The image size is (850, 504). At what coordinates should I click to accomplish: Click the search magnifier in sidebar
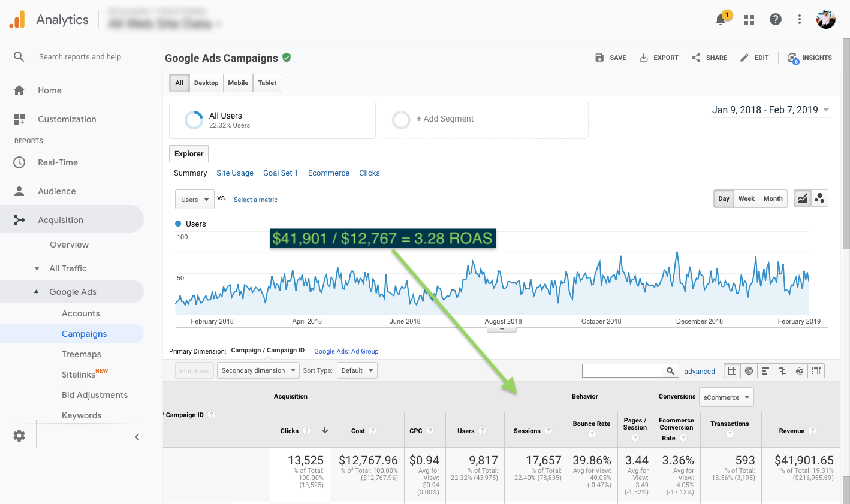(x=19, y=56)
